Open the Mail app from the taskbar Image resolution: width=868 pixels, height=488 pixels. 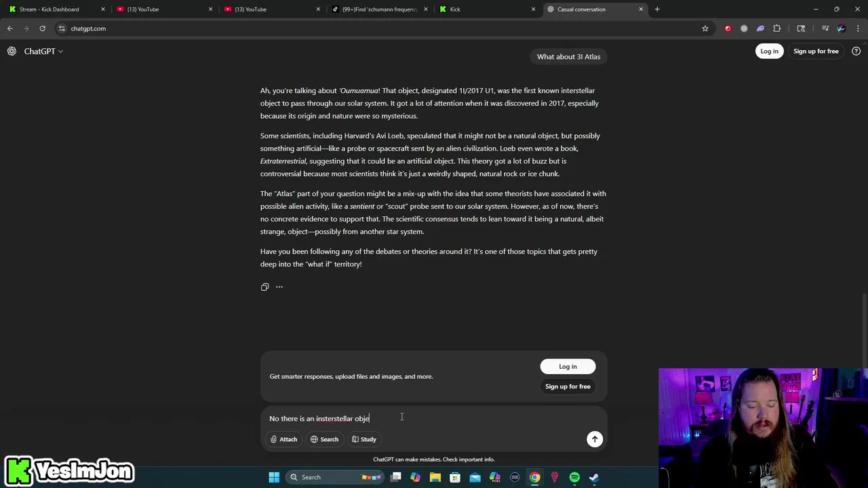pyautogui.click(x=475, y=477)
